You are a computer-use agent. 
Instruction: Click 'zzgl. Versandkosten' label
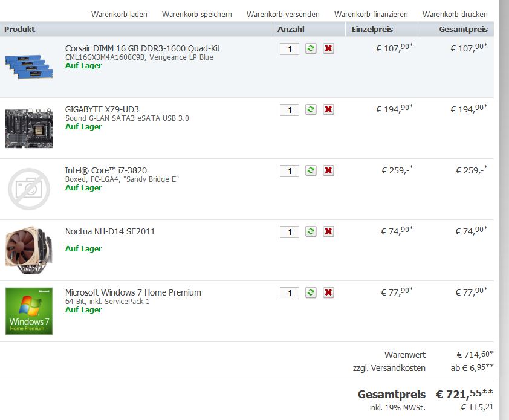pos(389,368)
